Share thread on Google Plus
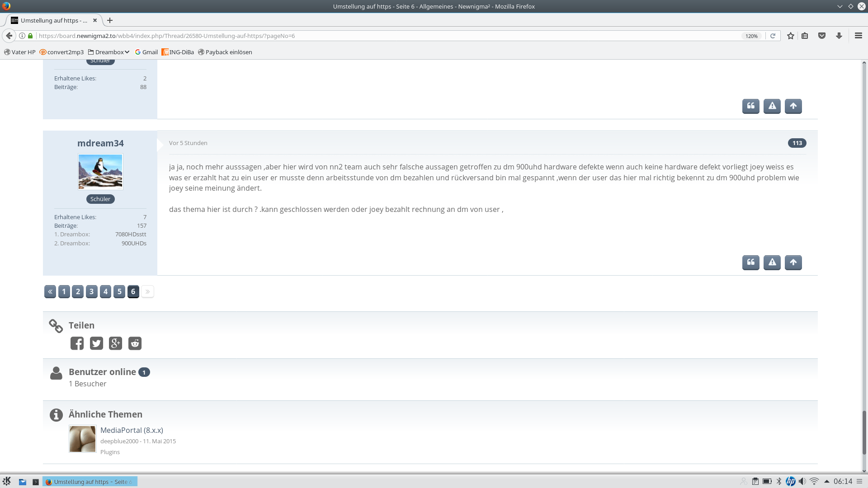This screenshot has height=488, width=868. 115,343
